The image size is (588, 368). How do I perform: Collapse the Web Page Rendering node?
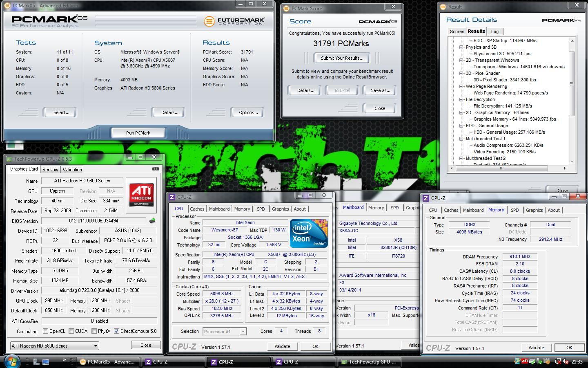click(x=461, y=86)
